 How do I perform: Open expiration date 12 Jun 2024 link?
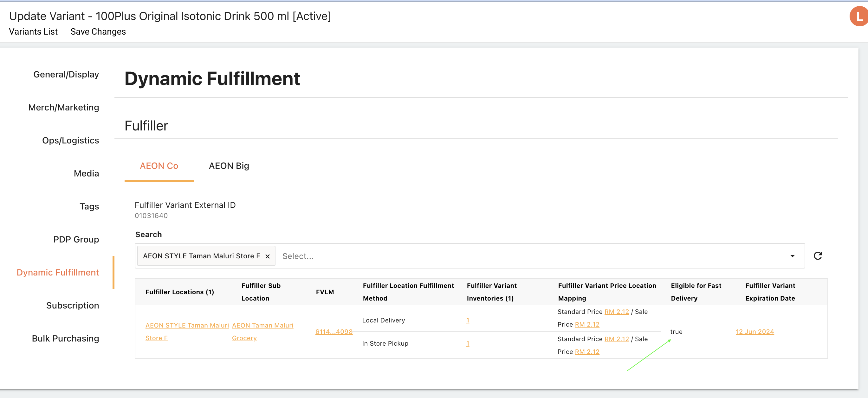[755, 332]
